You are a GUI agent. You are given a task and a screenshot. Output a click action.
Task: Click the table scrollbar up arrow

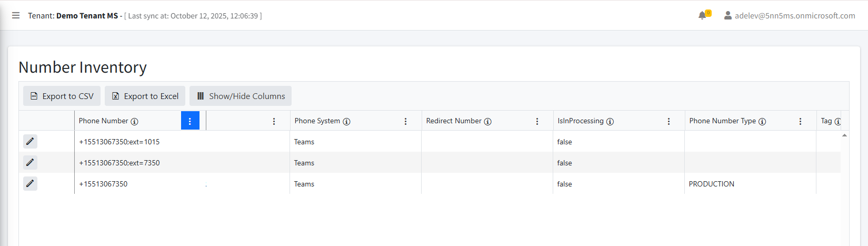pos(844,135)
